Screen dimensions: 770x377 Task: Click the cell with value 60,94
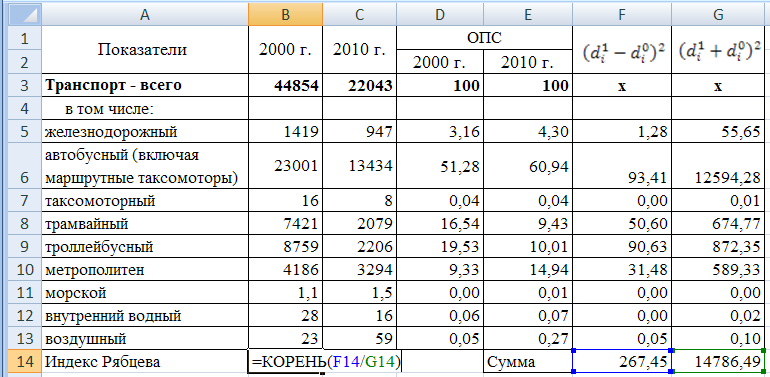528,166
